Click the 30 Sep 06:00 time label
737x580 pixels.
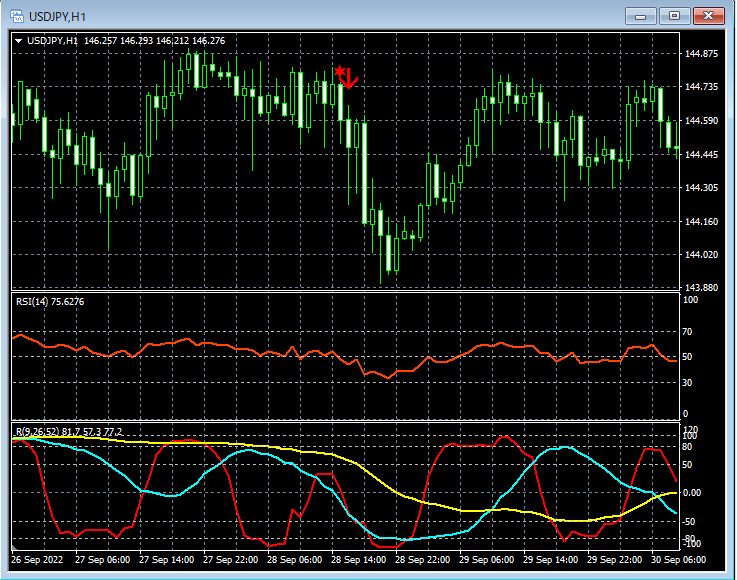678,560
